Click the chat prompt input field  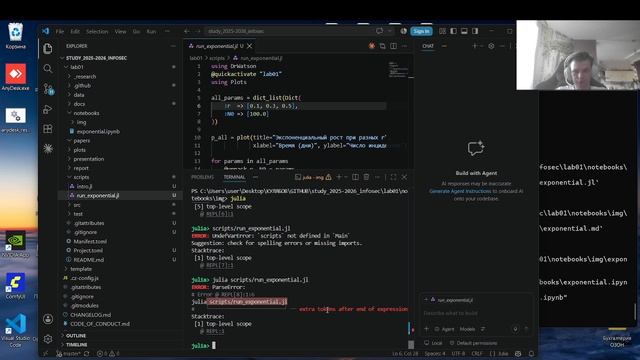click(476, 313)
